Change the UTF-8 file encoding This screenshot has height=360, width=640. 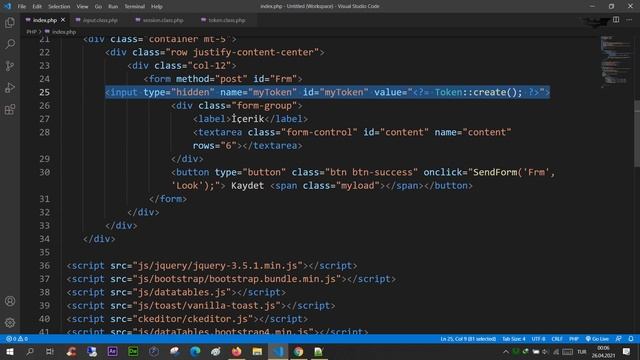[538, 339]
